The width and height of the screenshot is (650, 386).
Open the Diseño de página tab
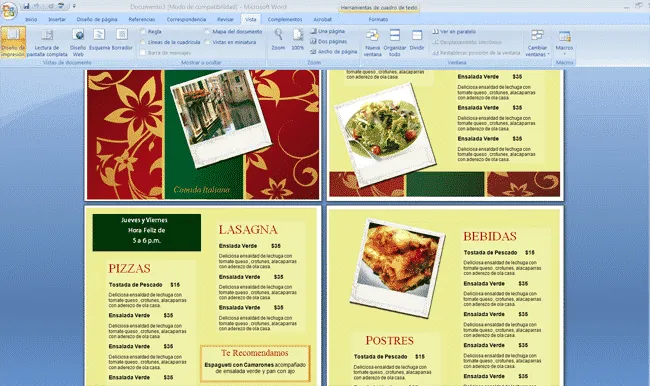pyautogui.click(x=97, y=19)
